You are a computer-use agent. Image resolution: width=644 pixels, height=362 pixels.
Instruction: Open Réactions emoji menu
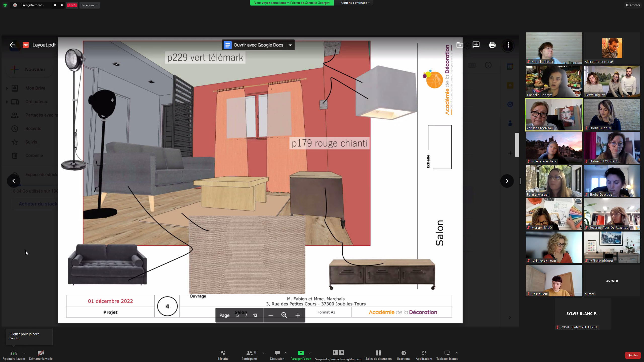[404, 355]
